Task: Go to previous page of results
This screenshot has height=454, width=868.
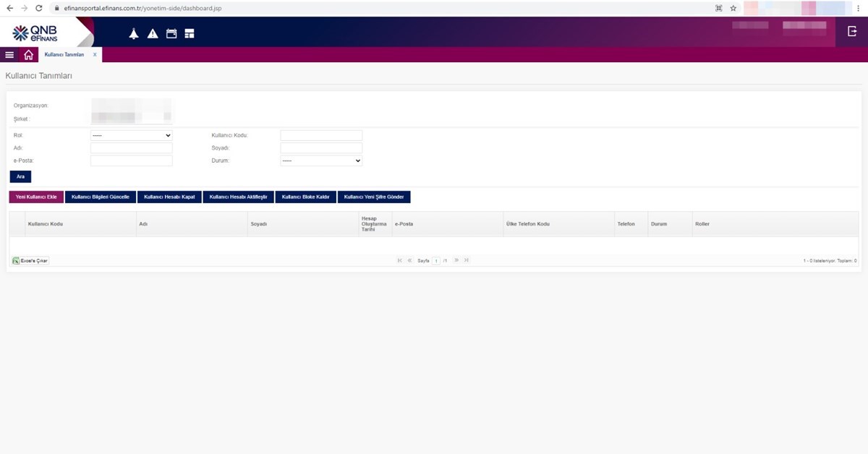Action: click(x=409, y=260)
